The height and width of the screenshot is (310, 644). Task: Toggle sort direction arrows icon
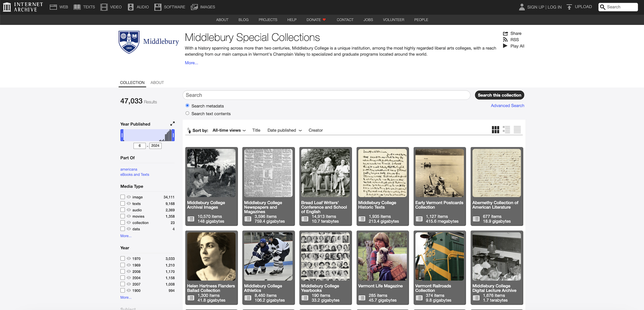click(x=189, y=130)
